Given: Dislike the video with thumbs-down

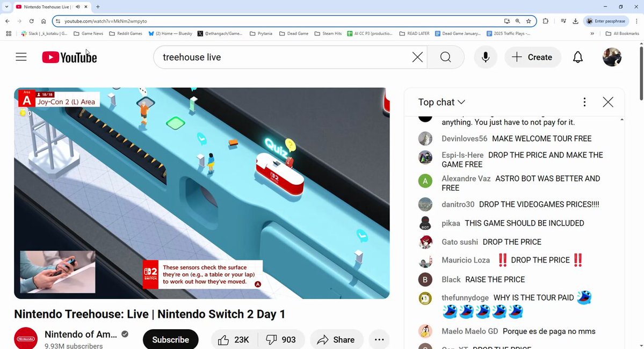Looking at the screenshot, I should tap(281, 339).
